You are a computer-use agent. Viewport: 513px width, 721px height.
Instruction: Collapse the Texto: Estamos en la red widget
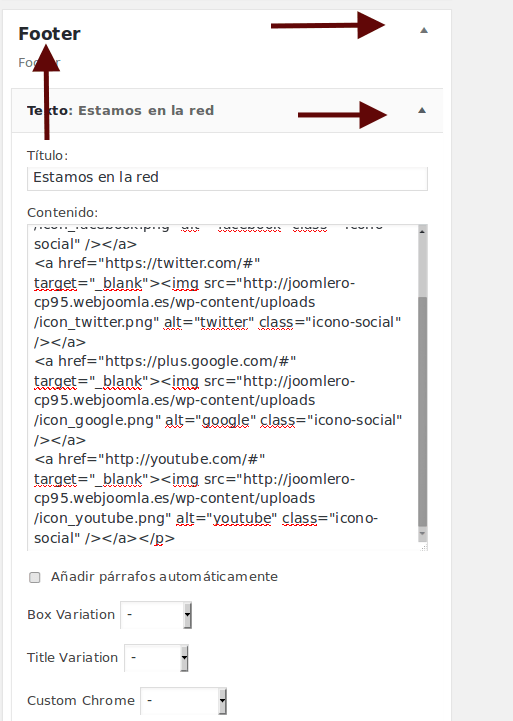[x=422, y=110]
